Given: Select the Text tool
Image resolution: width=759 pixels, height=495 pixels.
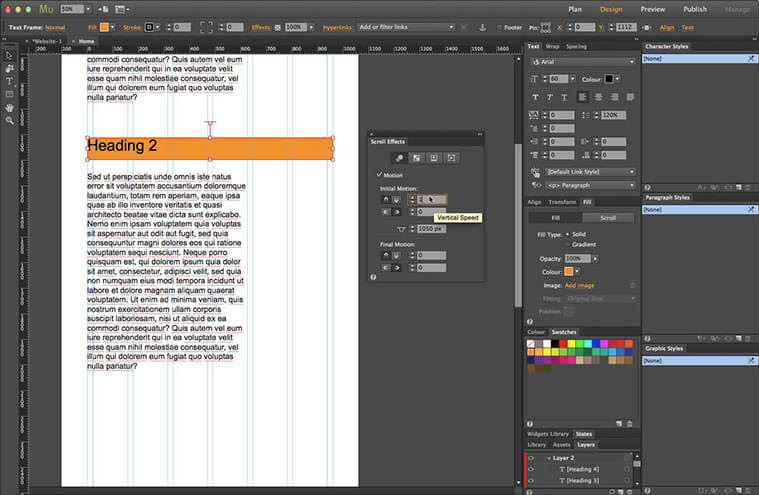Looking at the screenshot, I should tap(9, 81).
